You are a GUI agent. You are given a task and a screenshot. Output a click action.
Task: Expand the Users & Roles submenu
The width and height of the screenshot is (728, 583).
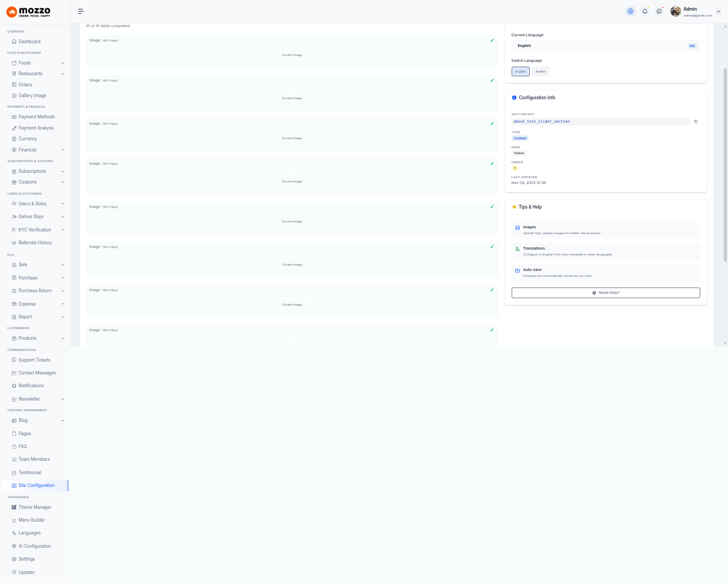(62, 204)
